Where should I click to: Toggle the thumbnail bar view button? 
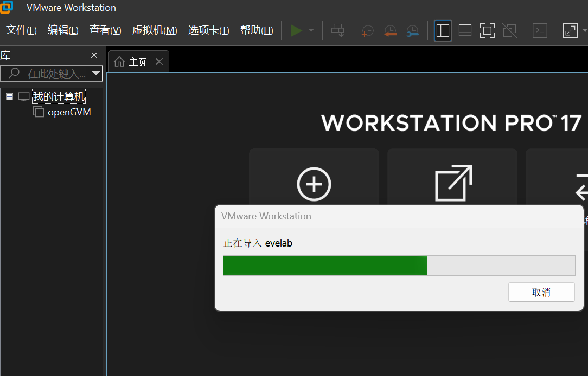465,31
